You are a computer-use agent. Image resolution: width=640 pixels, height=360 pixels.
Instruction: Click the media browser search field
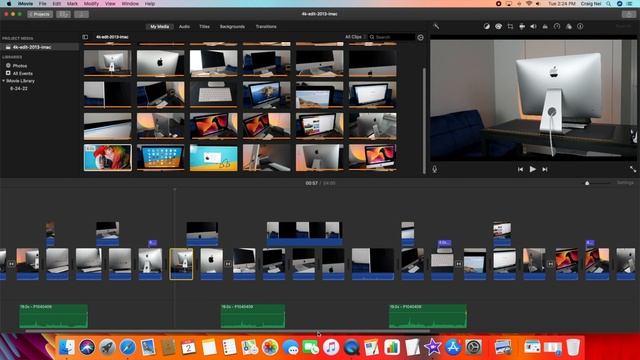(x=391, y=37)
